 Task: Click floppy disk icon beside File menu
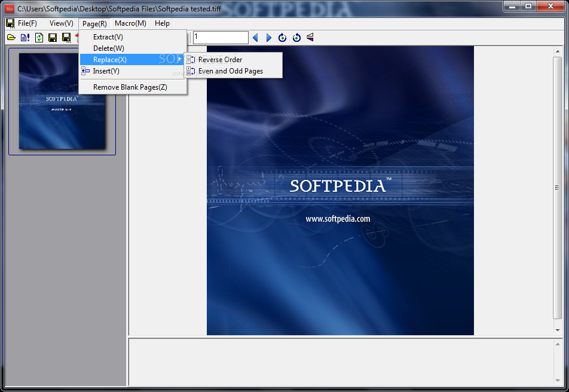tap(10, 23)
